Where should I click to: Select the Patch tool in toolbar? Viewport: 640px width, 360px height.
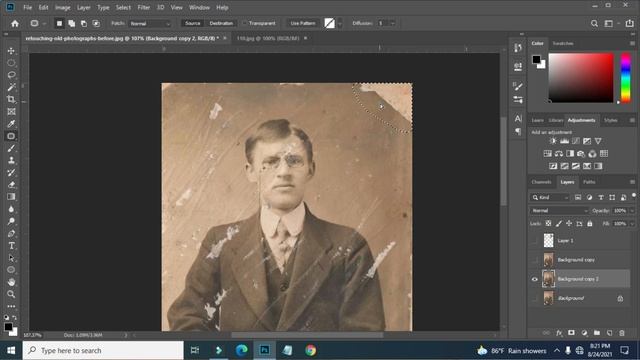11,136
